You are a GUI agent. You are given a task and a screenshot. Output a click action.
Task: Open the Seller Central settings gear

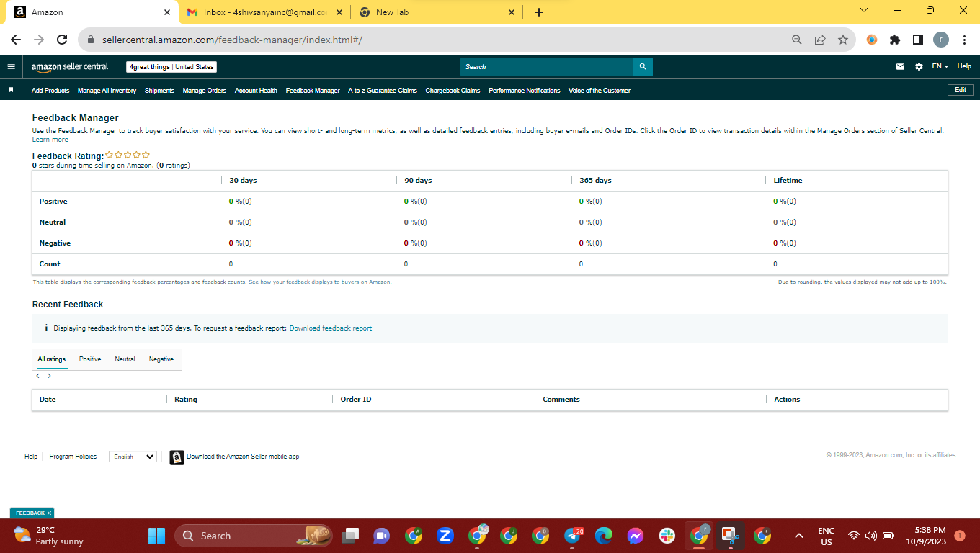919,67
